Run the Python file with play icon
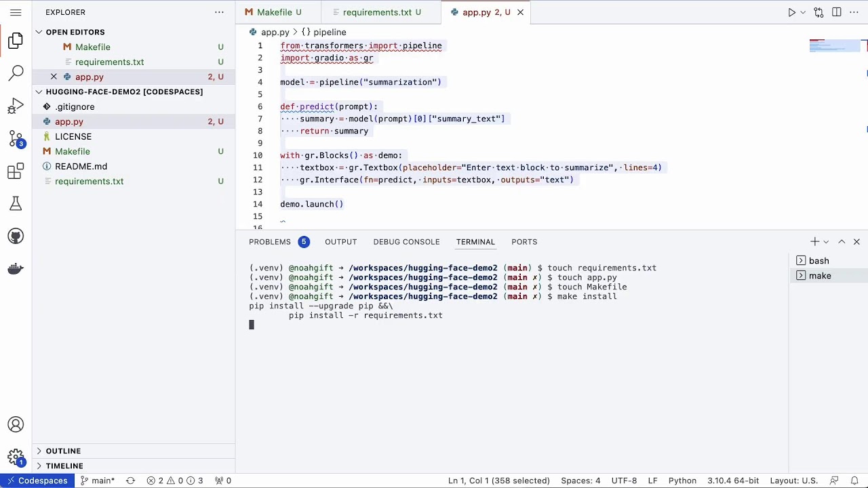868x488 pixels. pyautogui.click(x=791, y=12)
